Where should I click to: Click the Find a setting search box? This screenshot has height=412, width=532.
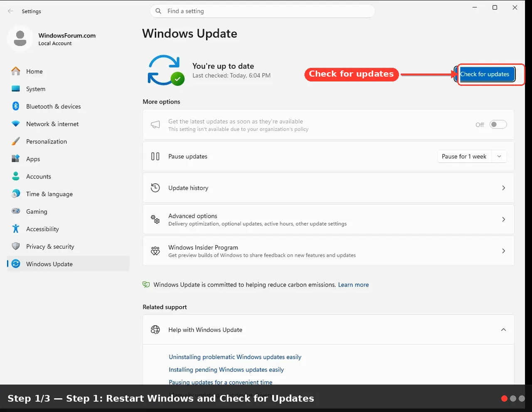262,11
